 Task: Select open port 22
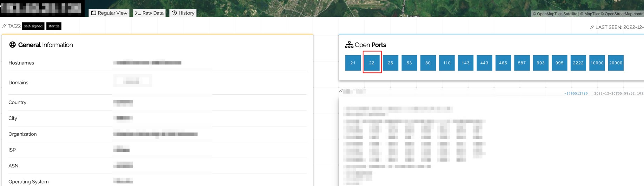[x=372, y=63]
